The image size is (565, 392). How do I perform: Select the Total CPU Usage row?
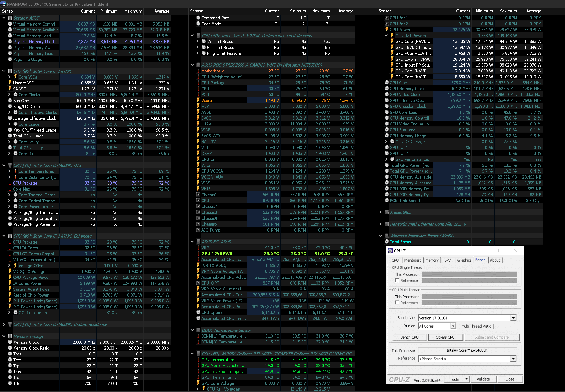click(x=85, y=136)
